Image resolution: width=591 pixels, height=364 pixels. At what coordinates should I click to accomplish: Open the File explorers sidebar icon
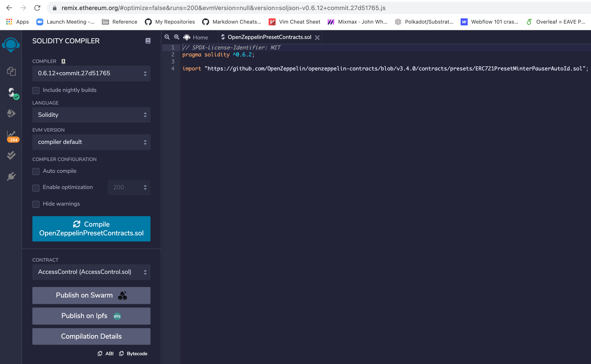tap(11, 71)
